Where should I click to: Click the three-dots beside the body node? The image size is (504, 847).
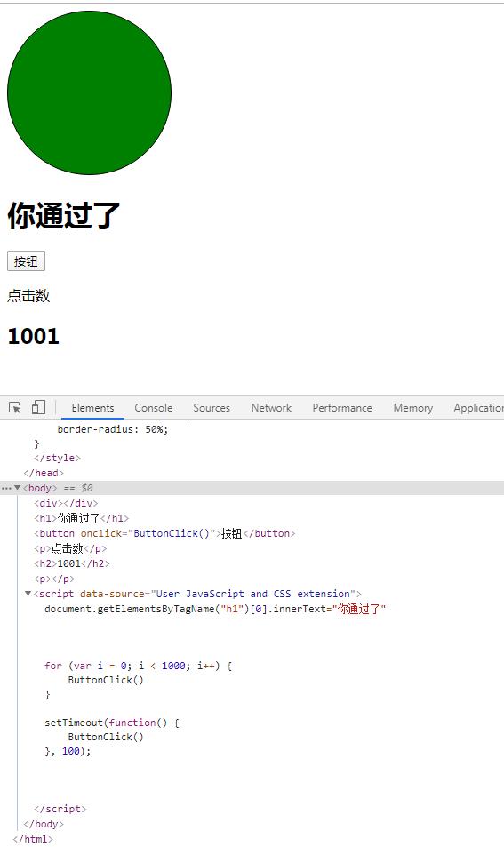click(6, 488)
